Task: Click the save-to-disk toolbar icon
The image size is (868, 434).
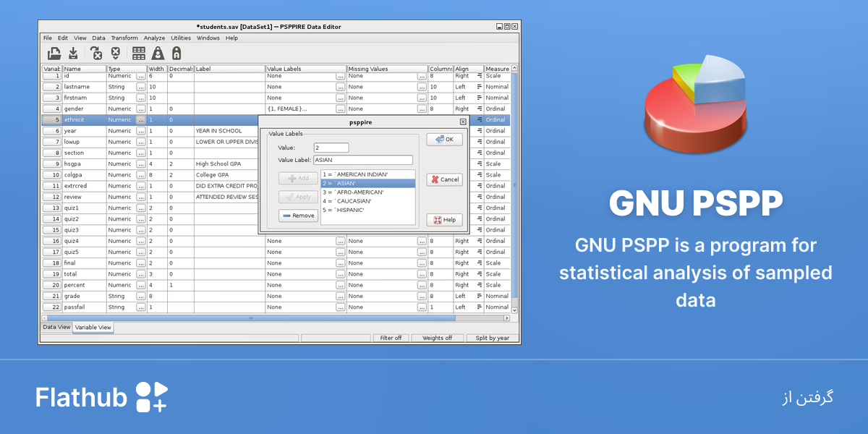Action: [73, 53]
